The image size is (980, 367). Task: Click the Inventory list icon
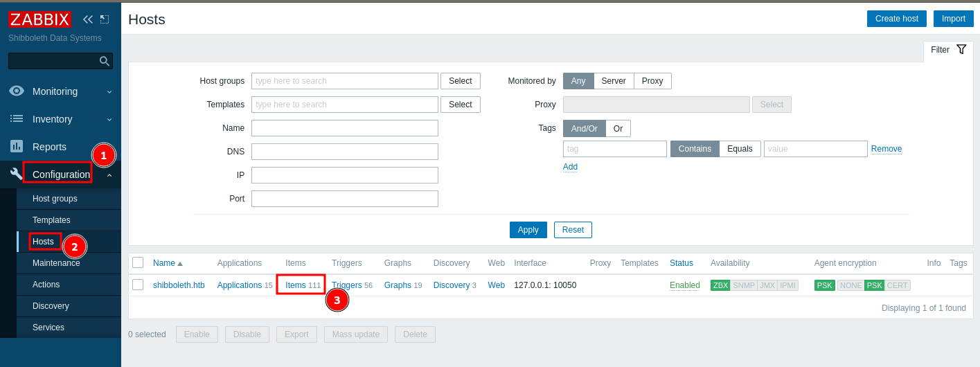17,118
